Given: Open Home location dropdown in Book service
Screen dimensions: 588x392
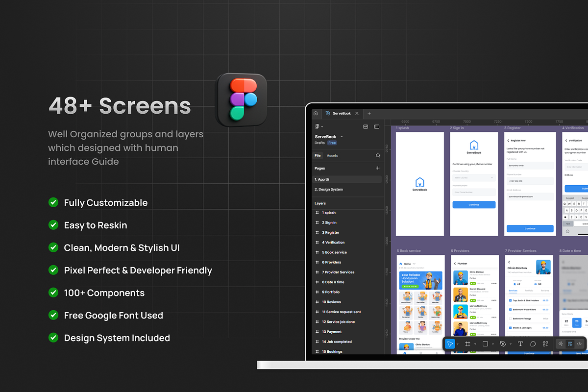Looking at the screenshot, I should (414, 264).
